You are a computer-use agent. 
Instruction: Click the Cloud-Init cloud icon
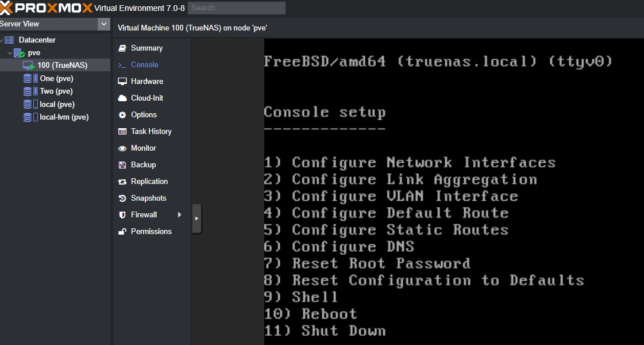pyautogui.click(x=122, y=98)
